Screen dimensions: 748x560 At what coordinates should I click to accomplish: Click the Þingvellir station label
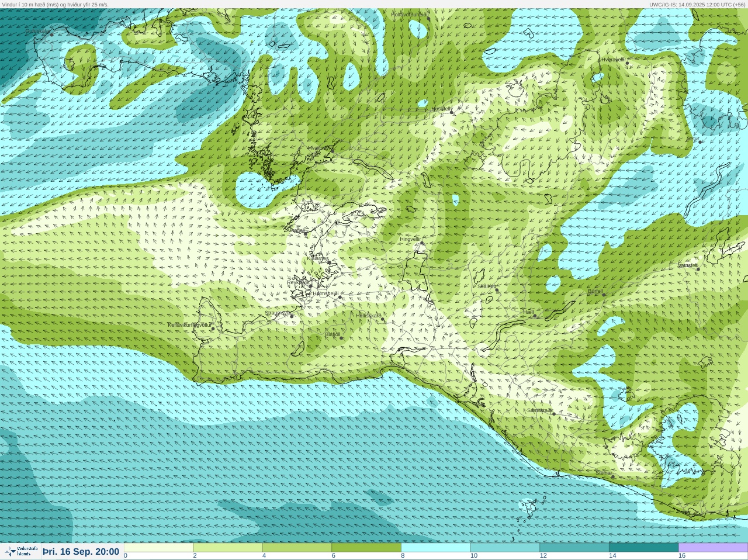point(410,239)
